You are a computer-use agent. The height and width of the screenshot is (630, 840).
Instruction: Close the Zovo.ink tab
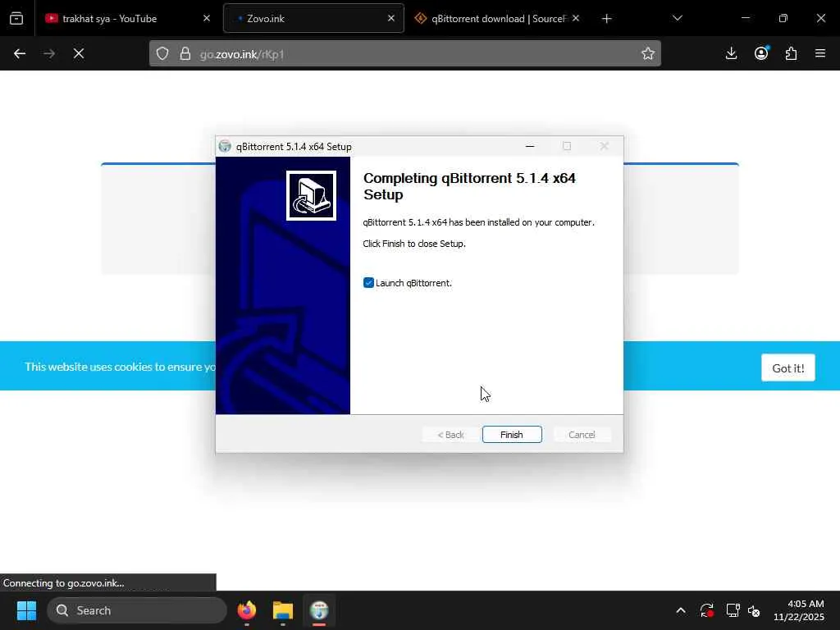coord(391,18)
